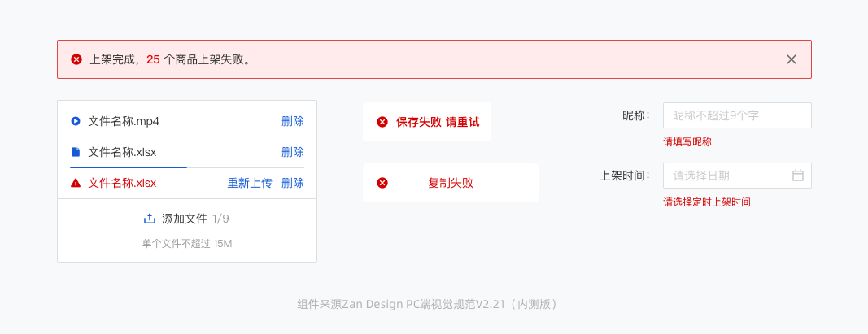The width and height of the screenshot is (868, 334).
Task: Click the 复制失败 toast message text
Action: pos(451,183)
